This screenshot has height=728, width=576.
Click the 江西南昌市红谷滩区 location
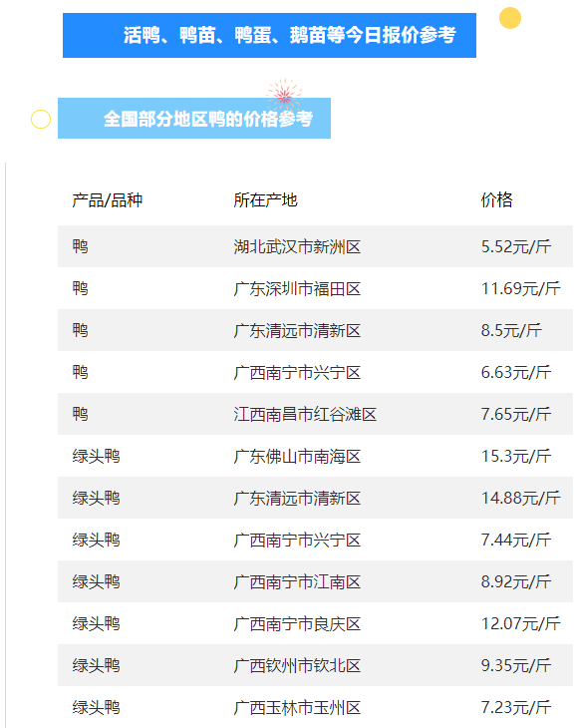pos(305,414)
